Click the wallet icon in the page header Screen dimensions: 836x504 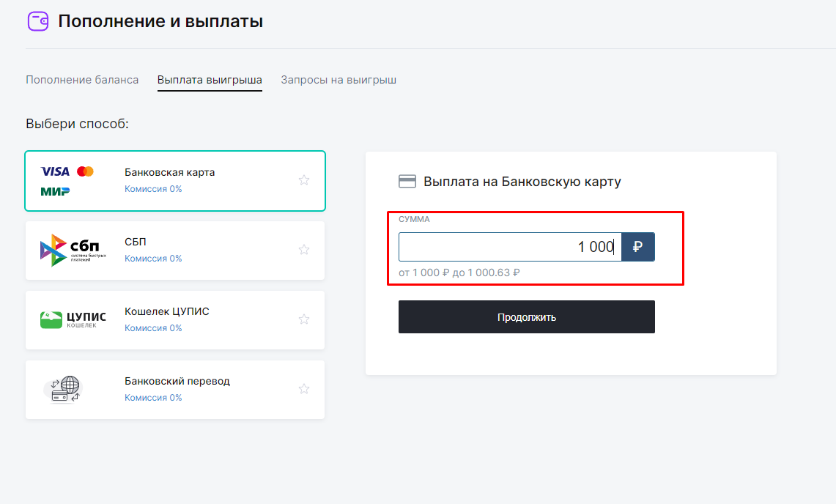(x=38, y=21)
